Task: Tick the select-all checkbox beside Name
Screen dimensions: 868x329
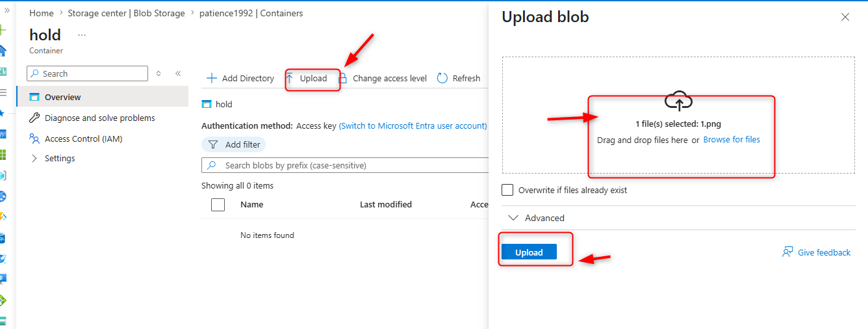Action: 218,205
